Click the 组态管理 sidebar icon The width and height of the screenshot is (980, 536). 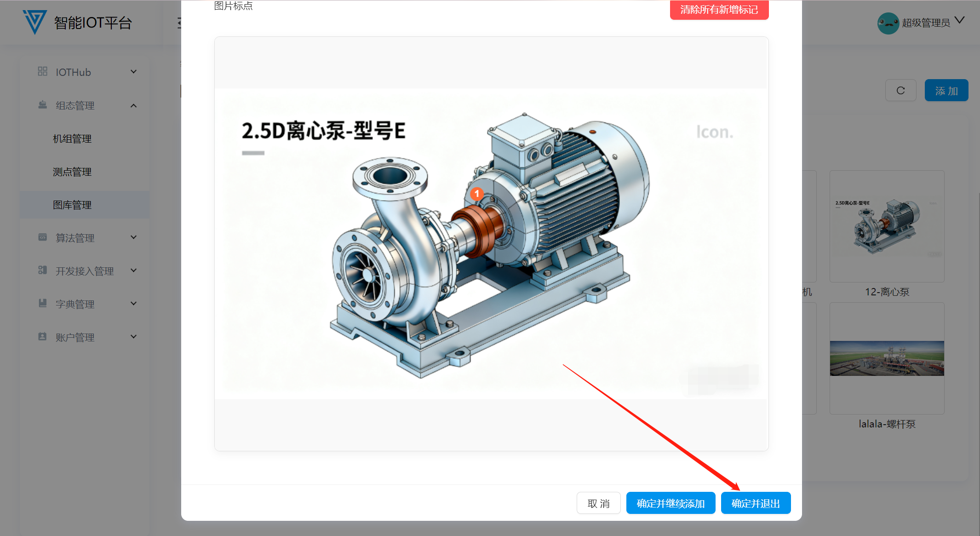pos(43,105)
